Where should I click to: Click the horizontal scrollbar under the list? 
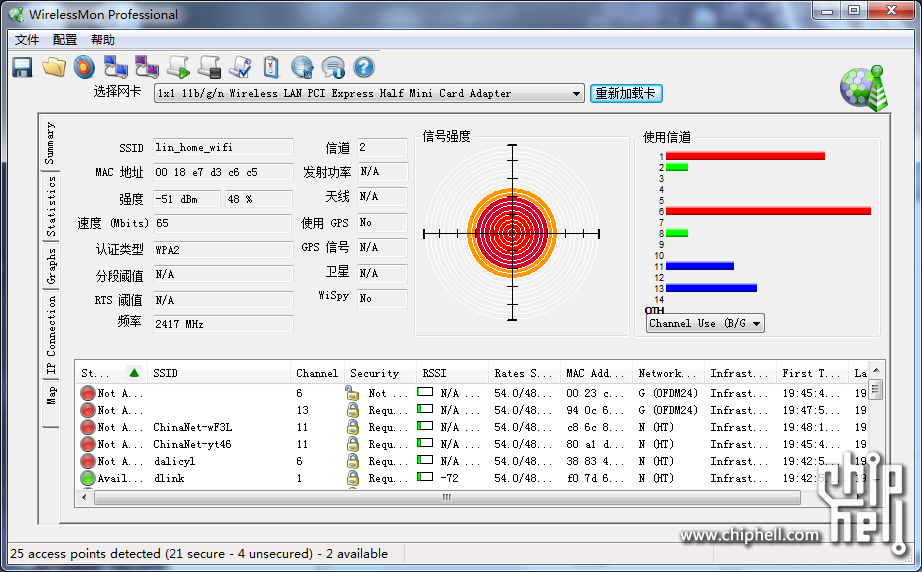447,497
